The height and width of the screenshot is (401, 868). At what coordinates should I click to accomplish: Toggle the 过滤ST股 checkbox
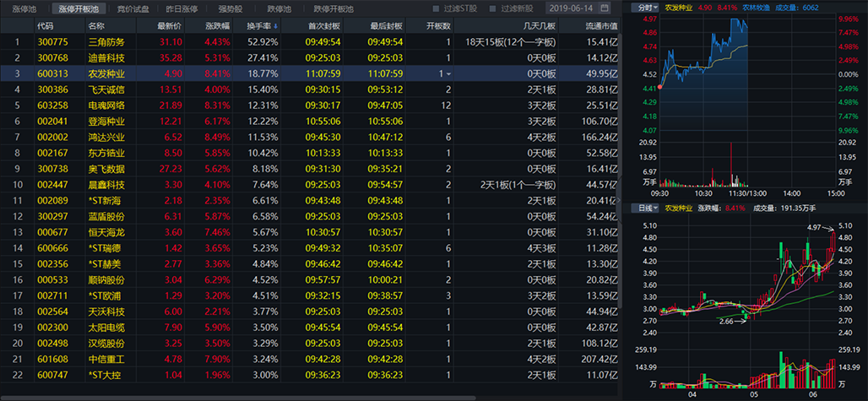tap(436, 8)
